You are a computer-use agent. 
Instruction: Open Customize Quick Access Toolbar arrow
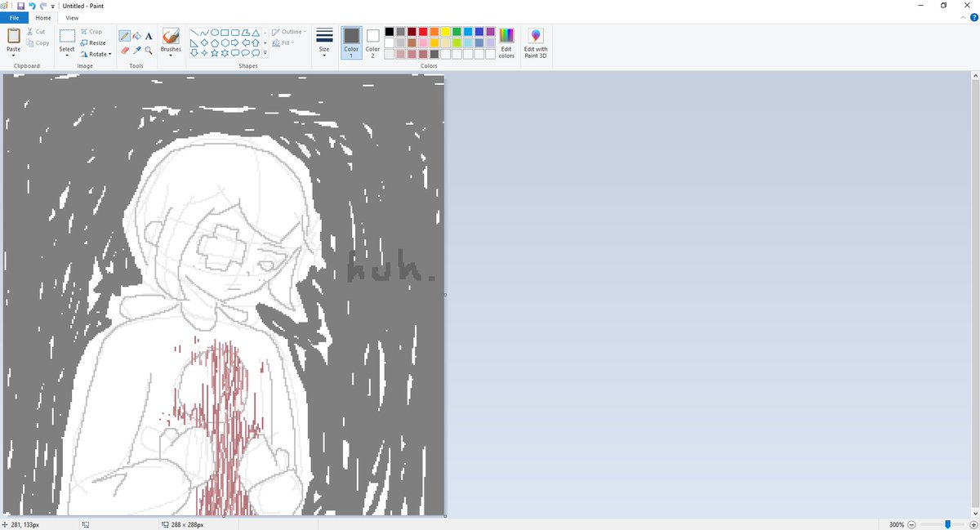click(x=53, y=7)
